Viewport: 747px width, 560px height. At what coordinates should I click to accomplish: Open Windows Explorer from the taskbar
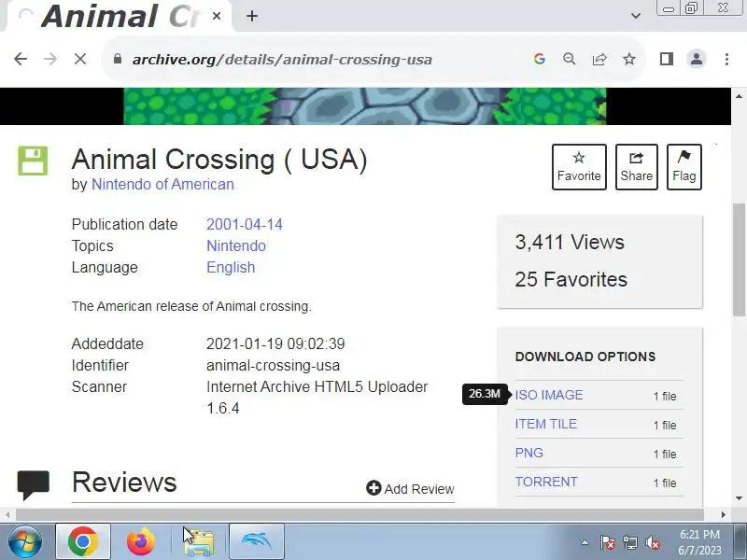(199, 542)
